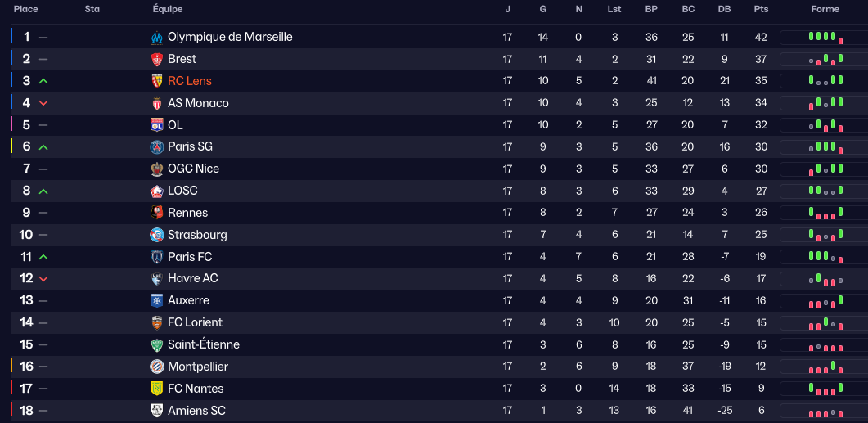Sort by the Équipe column header
The image size is (868, 423).
[x=168, y=9]
